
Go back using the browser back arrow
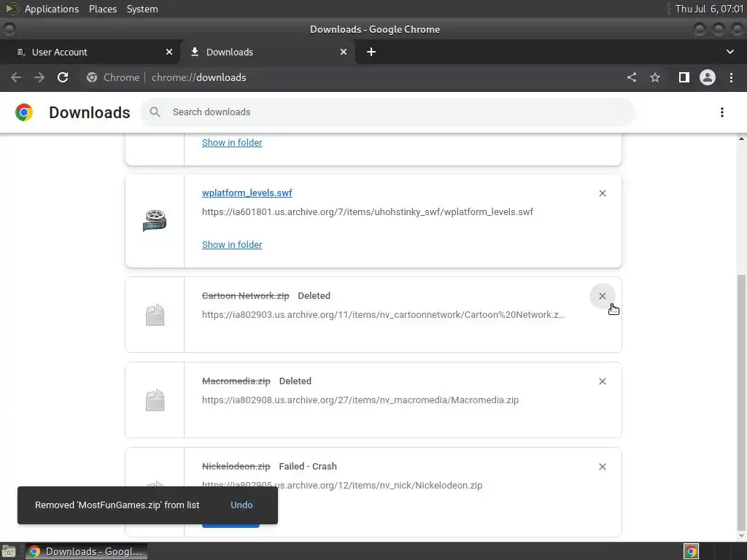16,77
